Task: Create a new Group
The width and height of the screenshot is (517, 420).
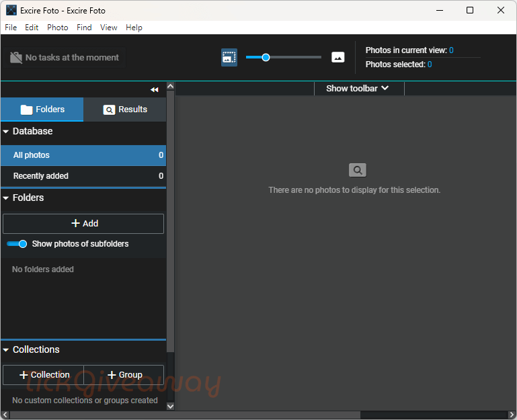Action: tap(124, 375)
